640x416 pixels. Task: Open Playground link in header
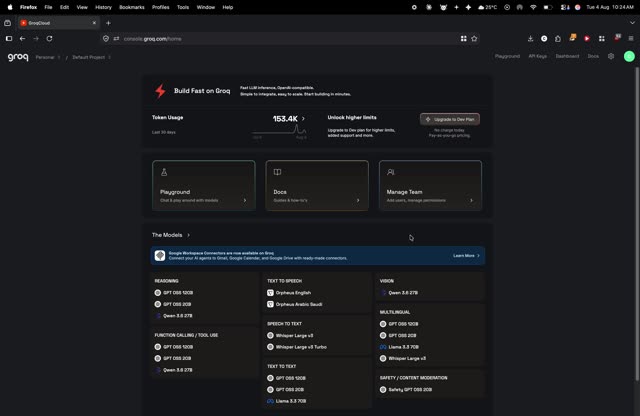coord(507,56)
